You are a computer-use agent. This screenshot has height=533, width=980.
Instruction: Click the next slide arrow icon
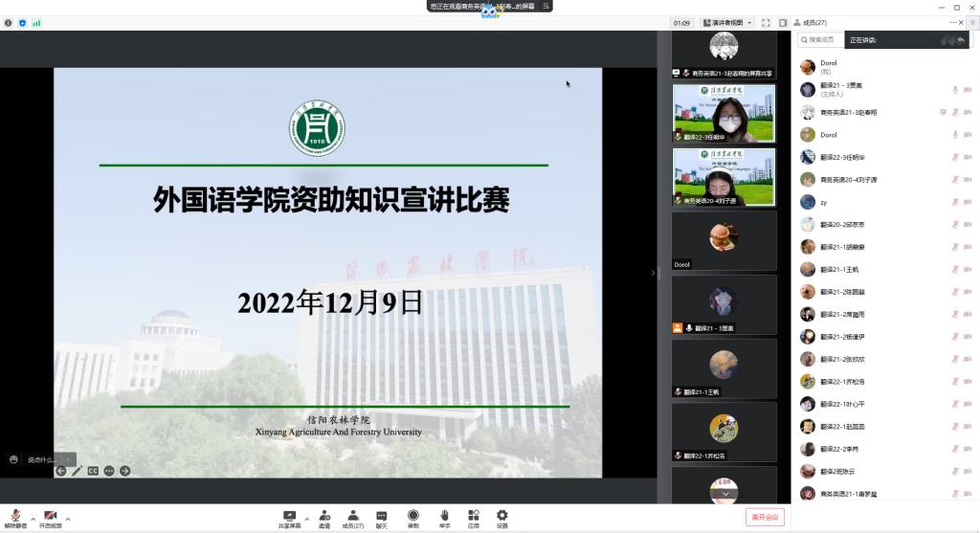click(x=124, y=471)
